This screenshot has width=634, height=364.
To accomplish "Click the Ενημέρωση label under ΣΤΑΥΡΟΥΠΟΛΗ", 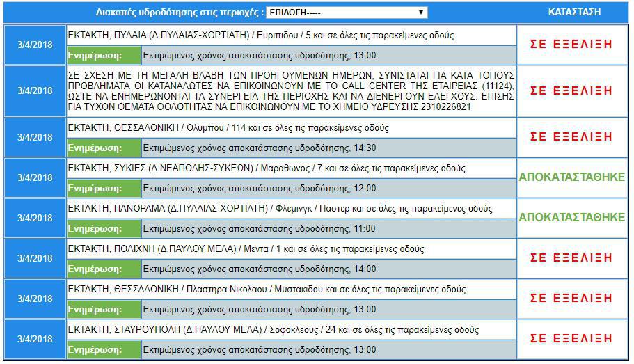I will click(95, 350).
